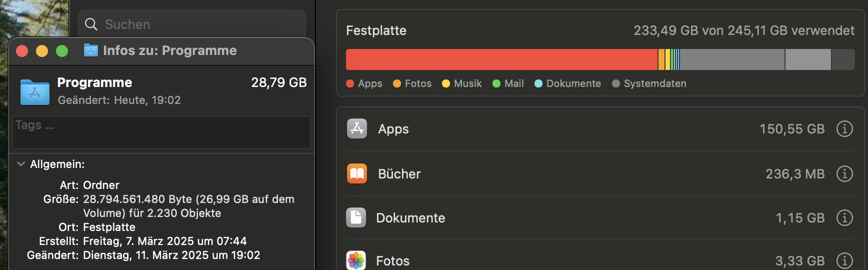Screen dimensions: 868x270
Task: Click the Apps category icon
Action: click(357, 129)
